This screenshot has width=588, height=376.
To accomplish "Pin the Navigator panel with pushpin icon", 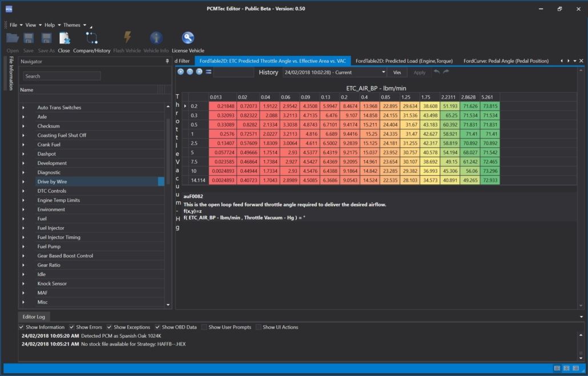I will [x=167, y=61].
